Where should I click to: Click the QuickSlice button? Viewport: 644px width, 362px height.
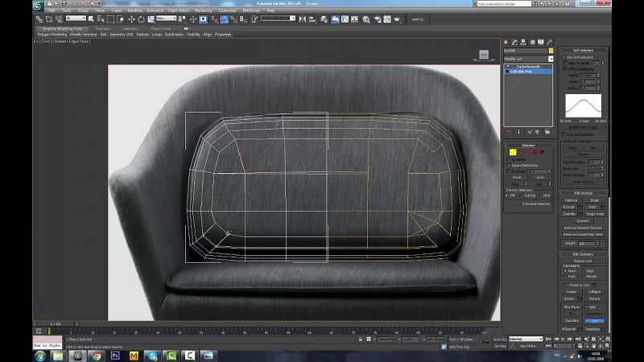(572, 320)
